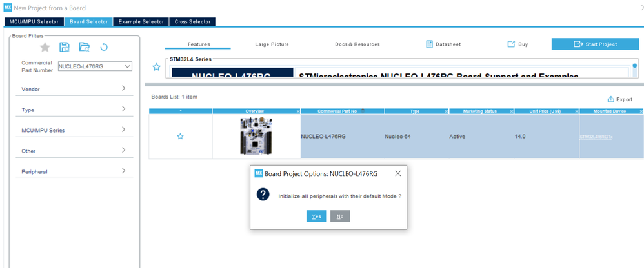The image size is (644, 268).
Task: Select the 14.0 unit price cell
Action: (x=547, y=137)
